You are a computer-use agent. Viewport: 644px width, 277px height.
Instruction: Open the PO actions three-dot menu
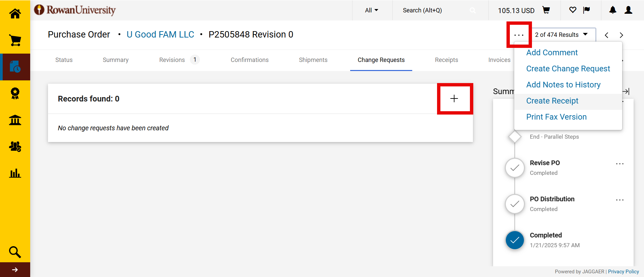pos(519,35)
